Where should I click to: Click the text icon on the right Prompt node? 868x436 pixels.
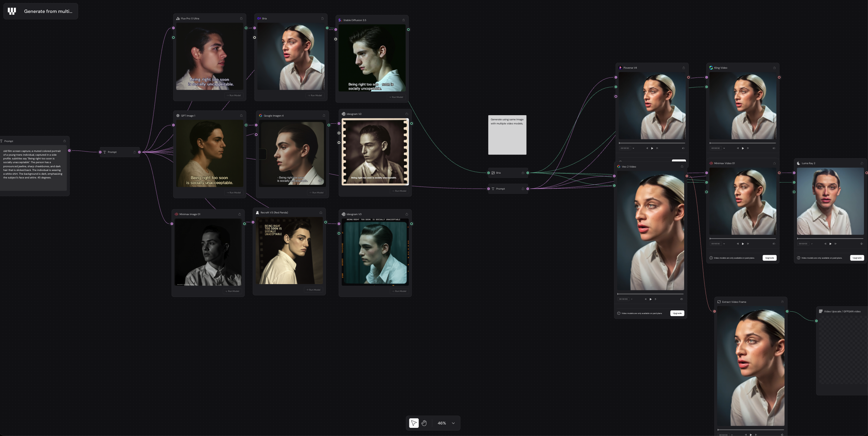[493, 189]
